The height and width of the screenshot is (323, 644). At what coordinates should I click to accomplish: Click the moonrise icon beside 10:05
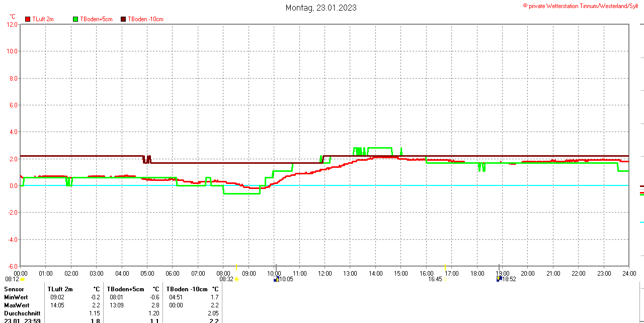[276, 279]
